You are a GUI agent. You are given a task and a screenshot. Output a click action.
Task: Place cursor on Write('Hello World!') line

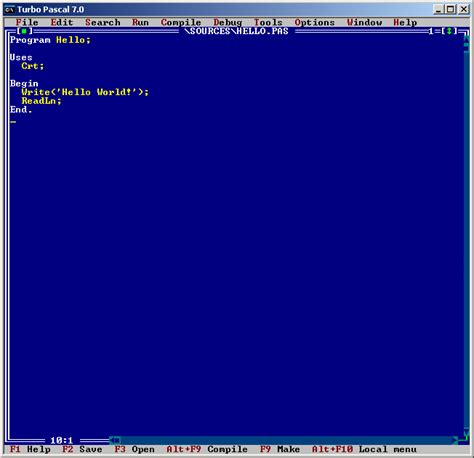tap(85, 92)
